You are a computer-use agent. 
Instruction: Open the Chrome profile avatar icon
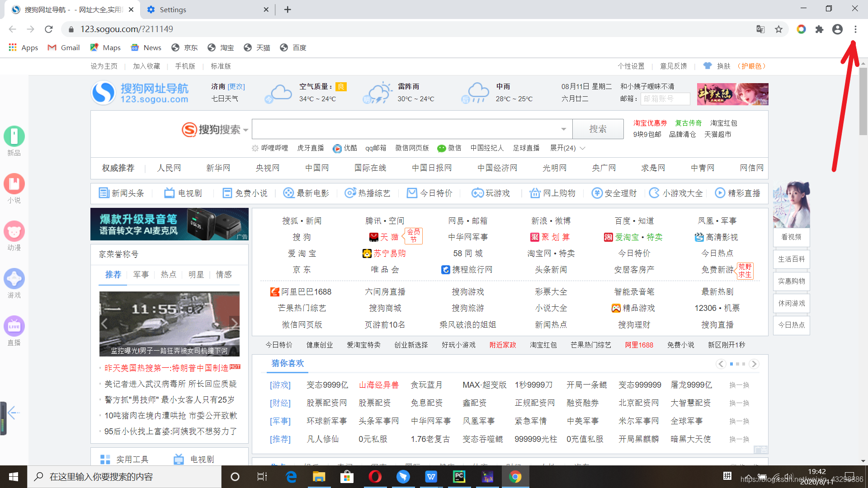point(837,29)
